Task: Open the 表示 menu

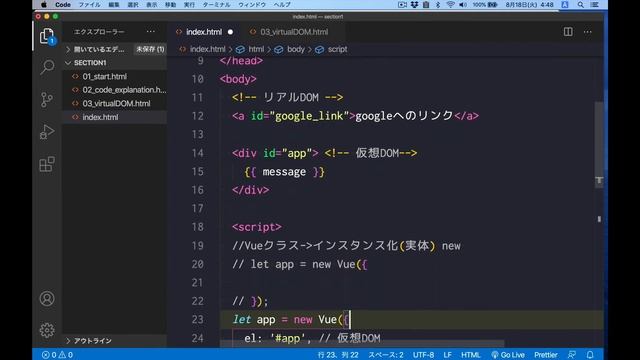Action: [x=151, y=5]
